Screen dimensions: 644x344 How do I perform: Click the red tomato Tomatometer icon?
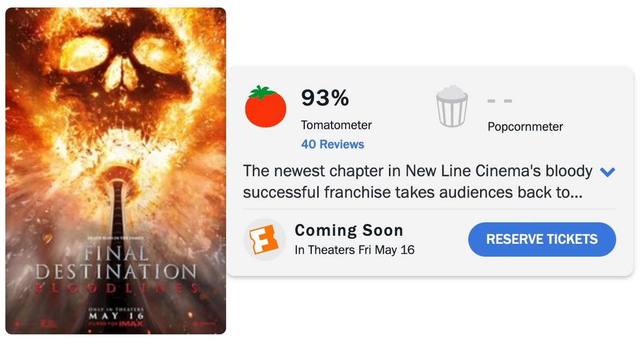pos(265,107)
